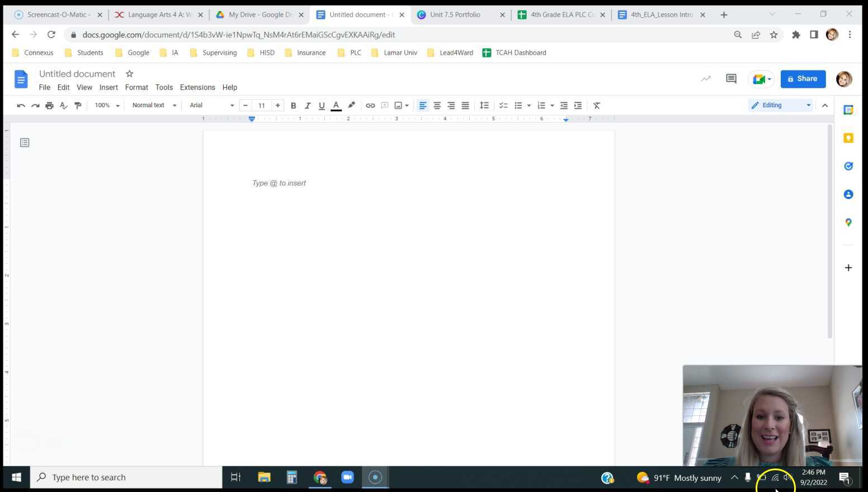Open the Google Keep side panel
The width and height of the screenshot is (868, 492).
[x=848, y=138]
